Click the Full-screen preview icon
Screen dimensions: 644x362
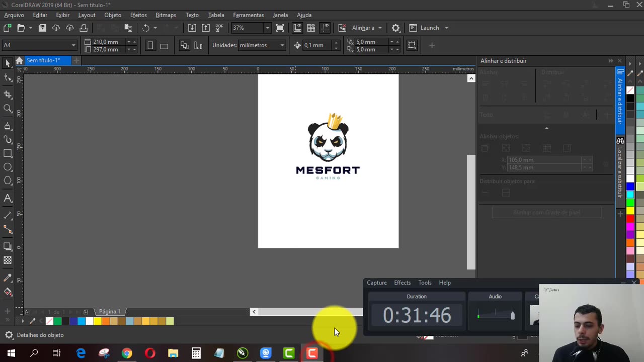(x=280, y=28)
